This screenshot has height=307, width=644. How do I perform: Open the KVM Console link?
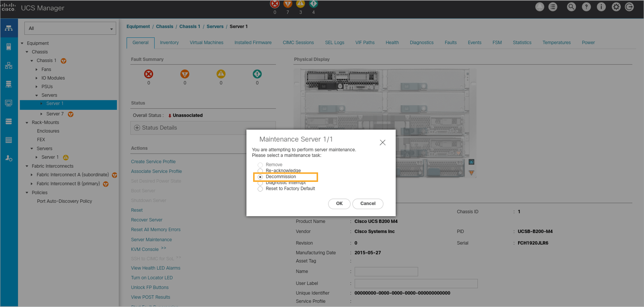[x=144, y=249]
